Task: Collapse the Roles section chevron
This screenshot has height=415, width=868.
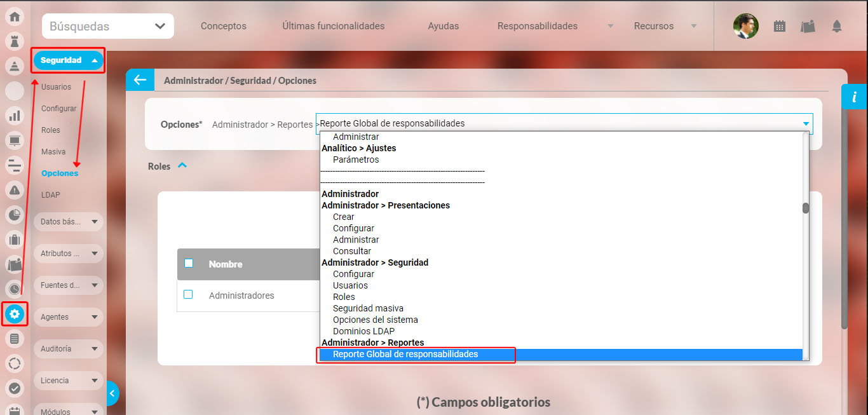Action: pyautogui.click(x=182, y=166)
